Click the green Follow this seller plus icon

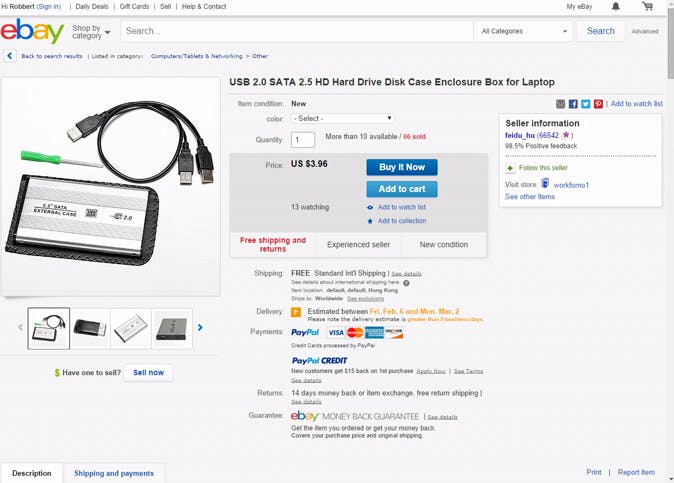point(510,168)
